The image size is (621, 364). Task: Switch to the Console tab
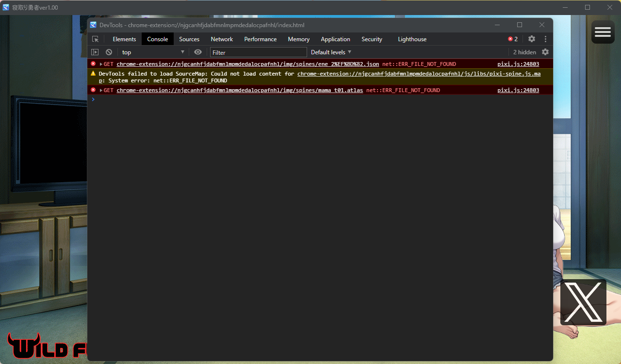point(158,39)
